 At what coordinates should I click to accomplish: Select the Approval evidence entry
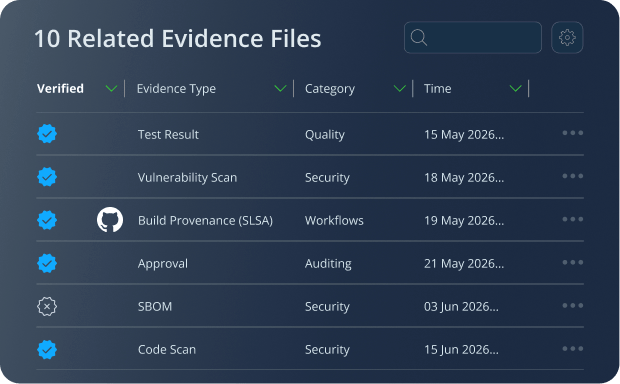pos(163,264)
